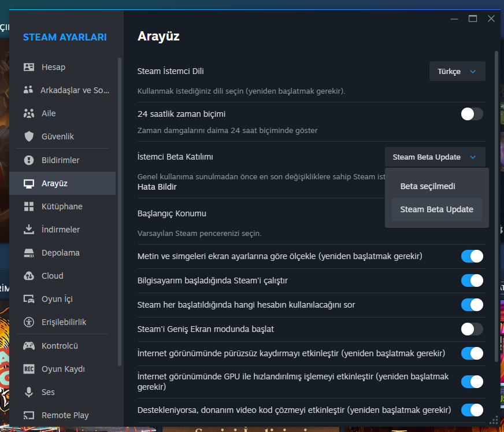The image size is (504, 432).
Task: Open the Remote Play settings page
Action: [62, 415]
